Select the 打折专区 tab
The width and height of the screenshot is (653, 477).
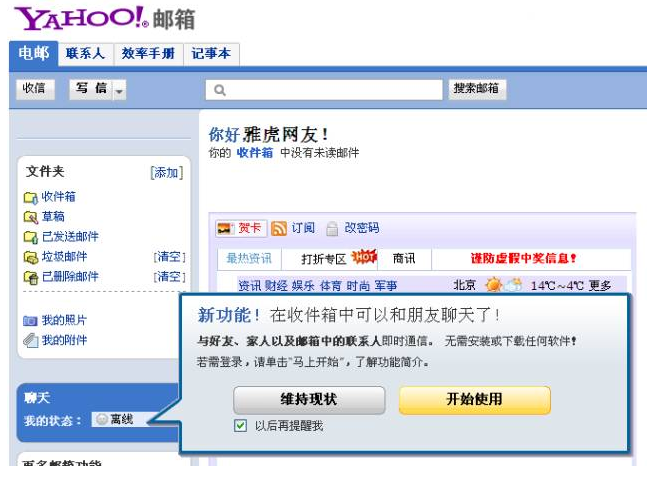(329, 259)
